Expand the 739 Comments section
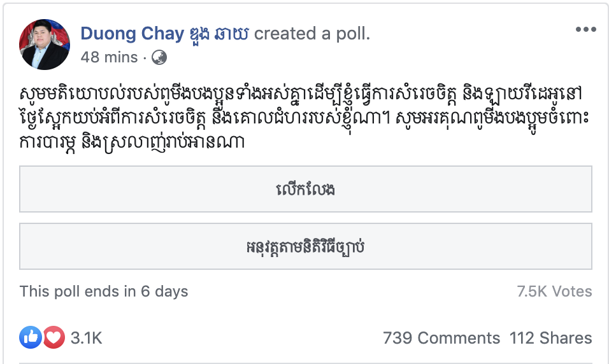609x364 pixels. 441,338
